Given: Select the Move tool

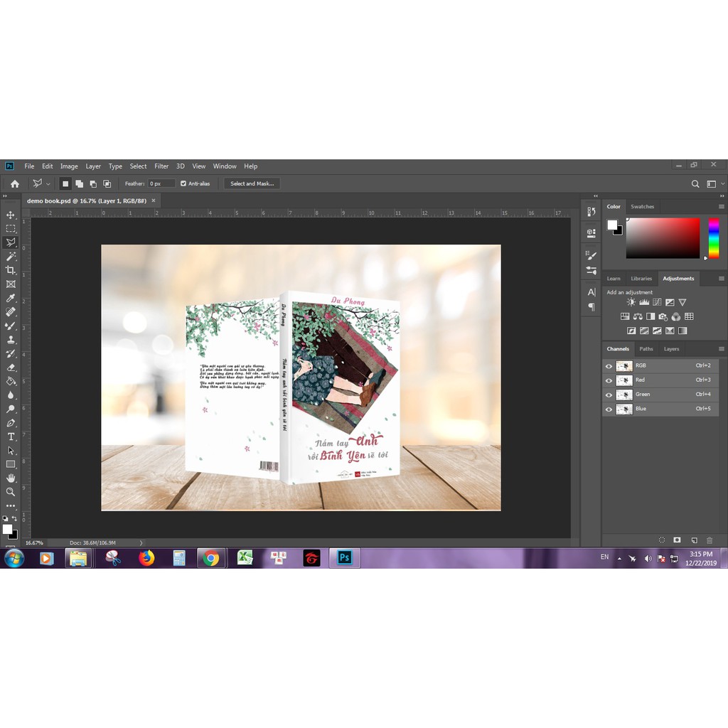Looking at the screenshot, I should pos(11,215).
